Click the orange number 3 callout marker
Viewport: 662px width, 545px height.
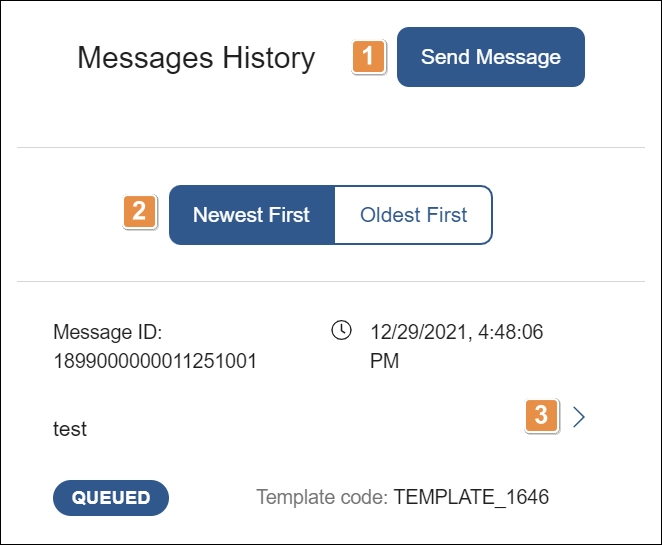pyautogui.click(x=541, y=414)
